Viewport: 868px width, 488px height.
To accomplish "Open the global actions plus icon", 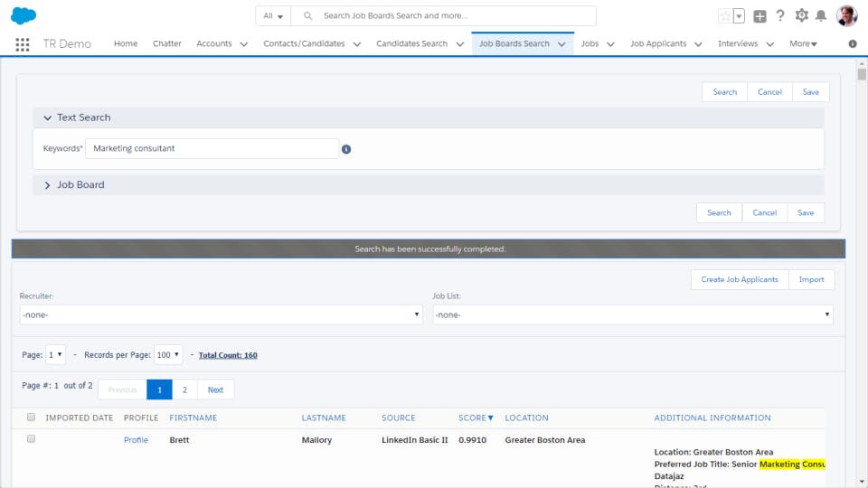I will tap(759, 16).
